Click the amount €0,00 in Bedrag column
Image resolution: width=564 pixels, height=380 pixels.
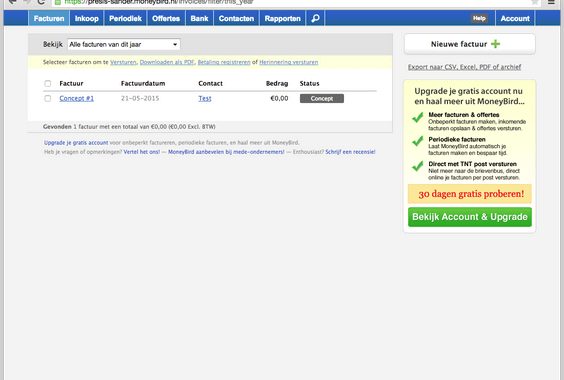click(x=279, y=98)
